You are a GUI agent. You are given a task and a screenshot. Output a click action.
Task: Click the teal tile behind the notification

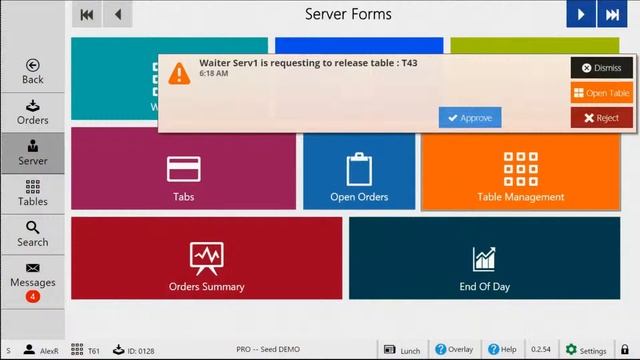click(x=114, y=78)
